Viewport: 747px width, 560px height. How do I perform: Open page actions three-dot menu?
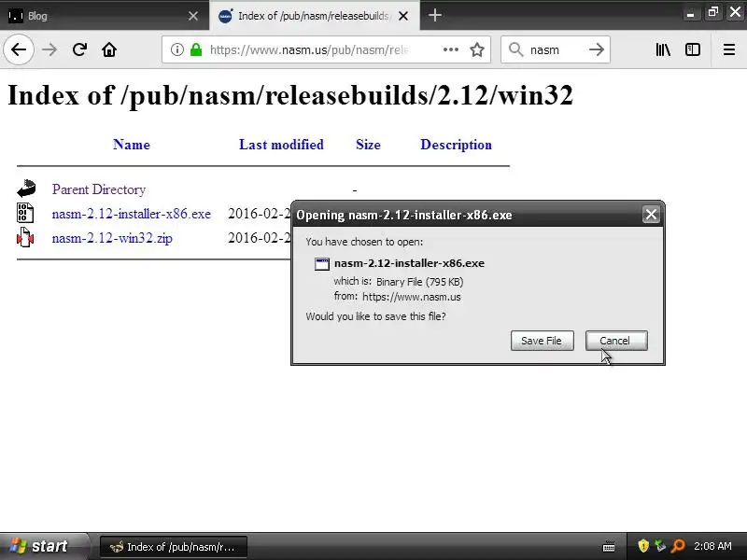click(x=451, y=49)
